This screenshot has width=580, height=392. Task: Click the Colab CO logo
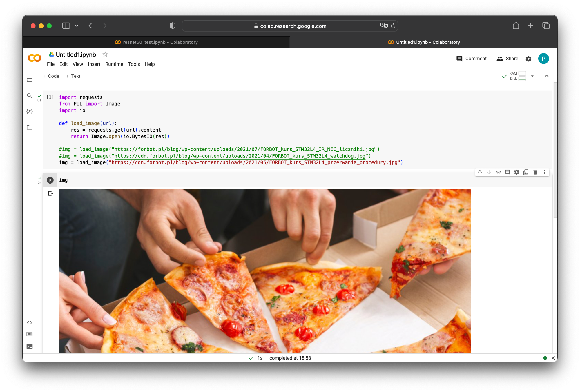pyautogui.click(x=35, y=58)
